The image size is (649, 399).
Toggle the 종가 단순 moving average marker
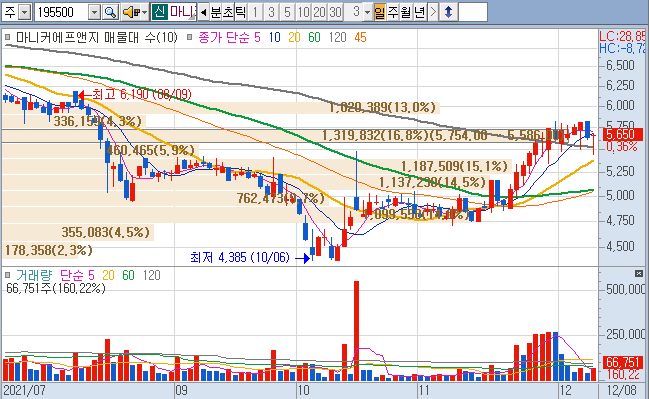[190, 37]
